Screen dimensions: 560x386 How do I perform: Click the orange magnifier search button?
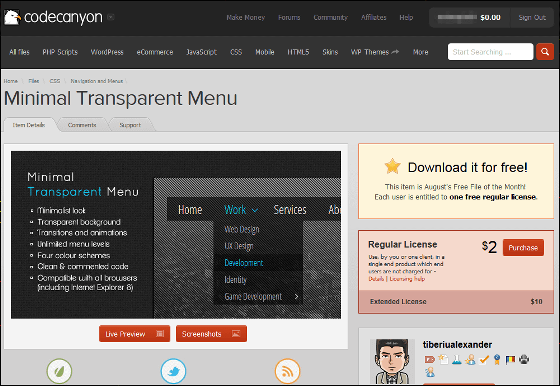tap(545, 52)
